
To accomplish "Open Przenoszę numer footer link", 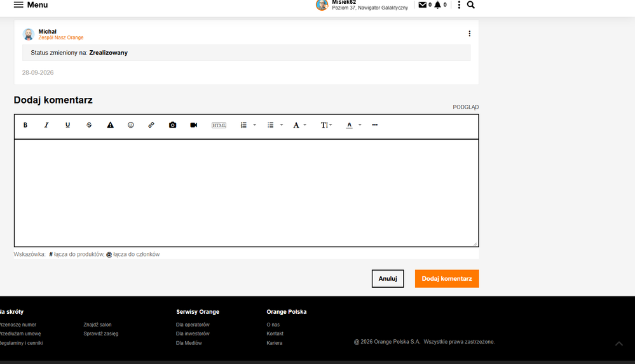I will click(18, 325).
